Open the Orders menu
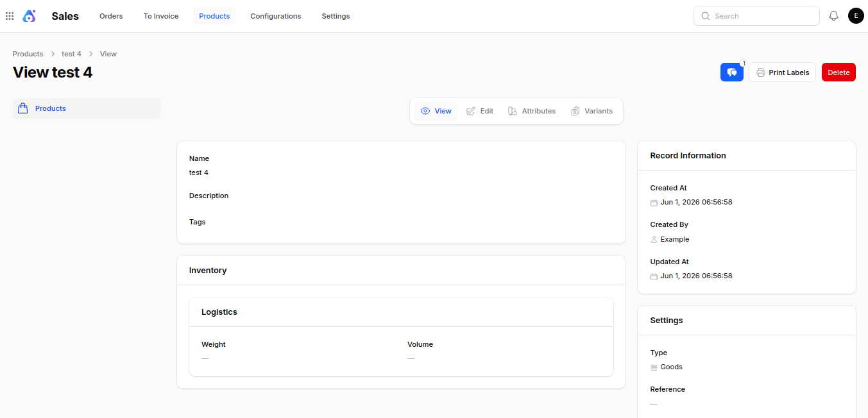The image size is (868, 418). pos(111,16)
